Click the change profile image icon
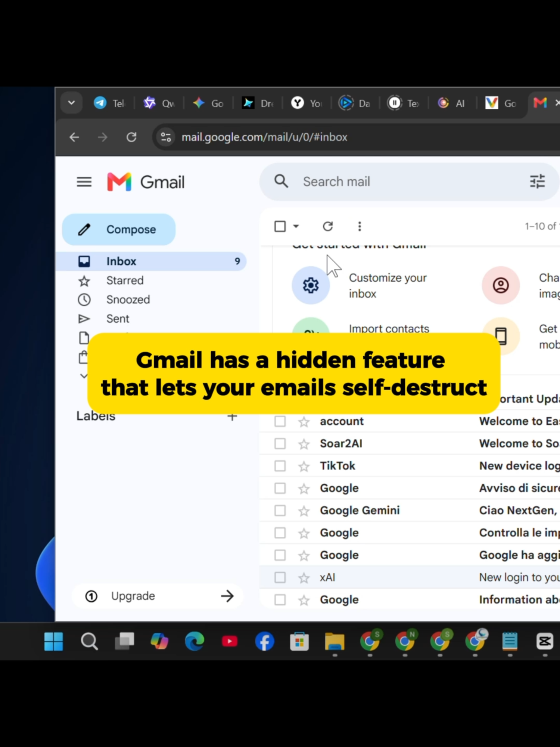 coord(501,285)
